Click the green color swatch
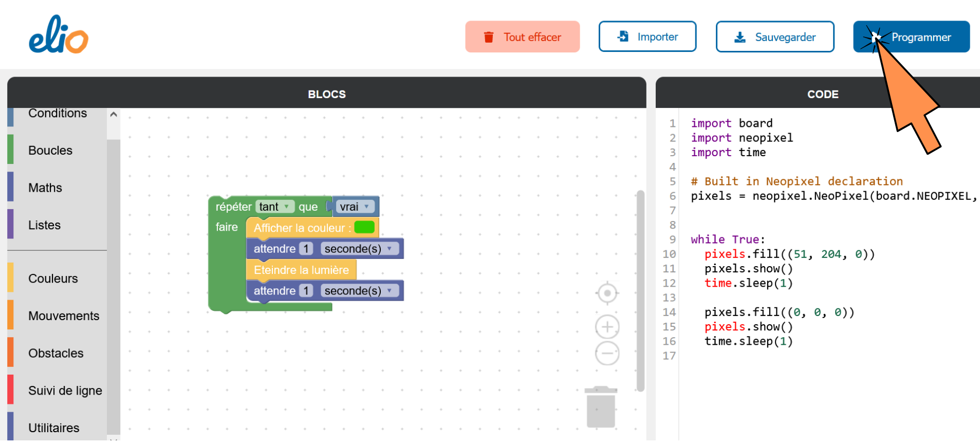This screenshot has width=980, height=444. (x=364, y=227)
